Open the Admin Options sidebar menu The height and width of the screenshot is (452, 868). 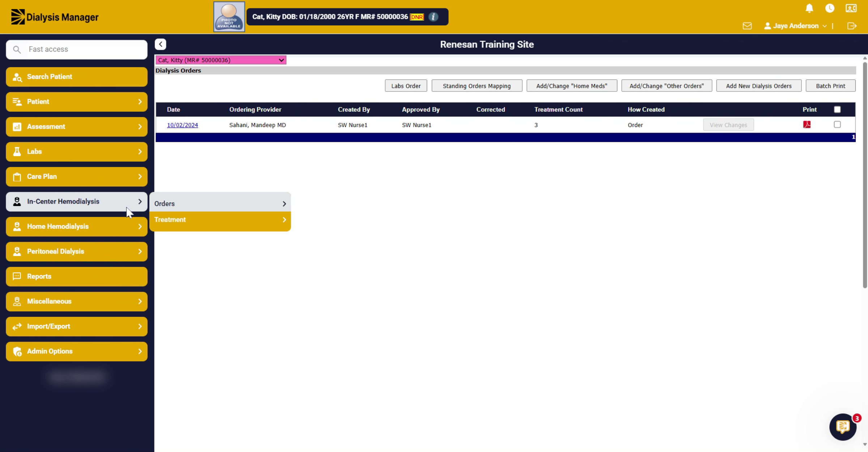[x=77, y=351]
